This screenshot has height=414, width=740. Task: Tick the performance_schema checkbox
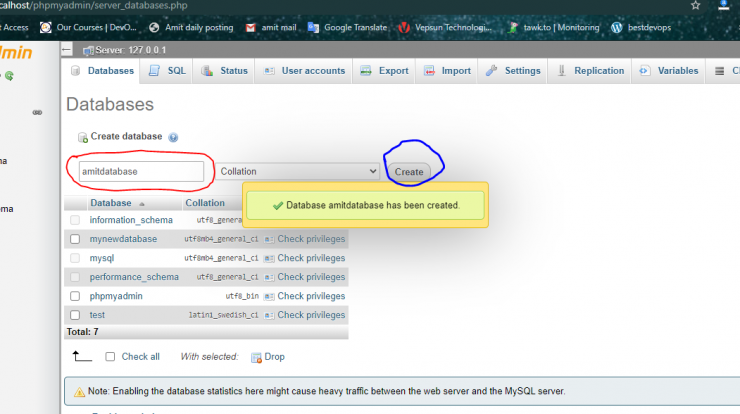click(x=75, y=277)
